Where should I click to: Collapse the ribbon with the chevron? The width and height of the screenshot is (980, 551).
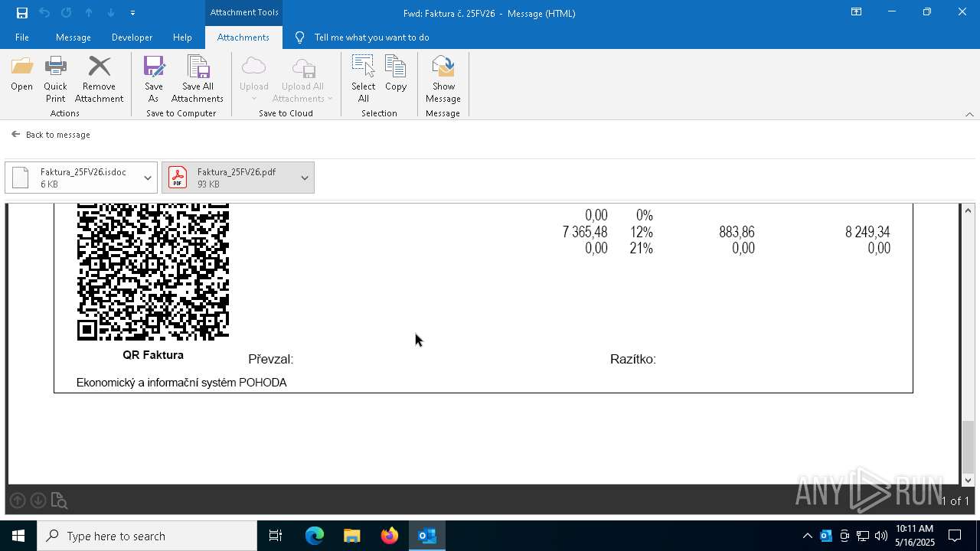(969, 114)
